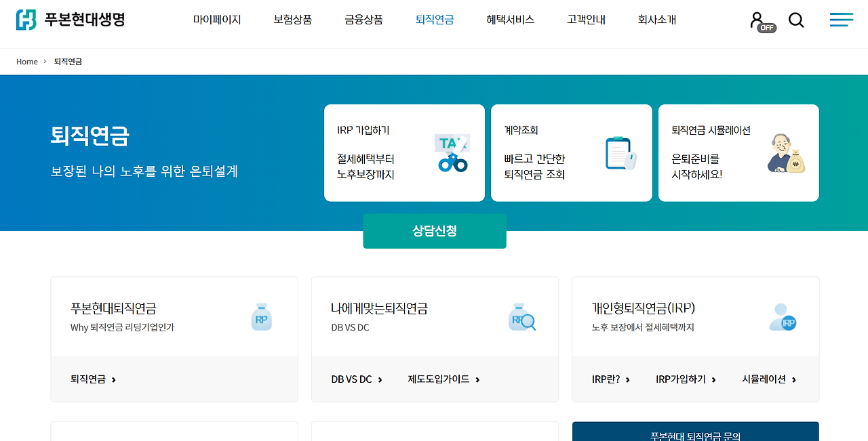Click '은퇴준비를 시작하세요!' text
This screenshot has width=868, height=441.
pos(697,167)
